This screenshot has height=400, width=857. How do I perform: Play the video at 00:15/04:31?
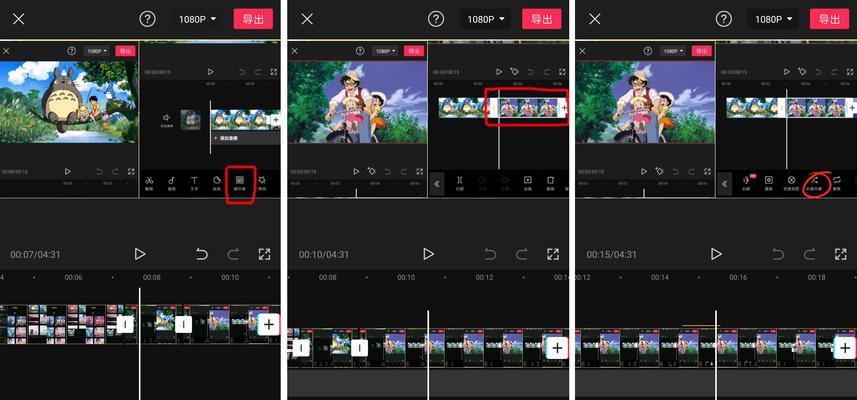pos(717,254)
